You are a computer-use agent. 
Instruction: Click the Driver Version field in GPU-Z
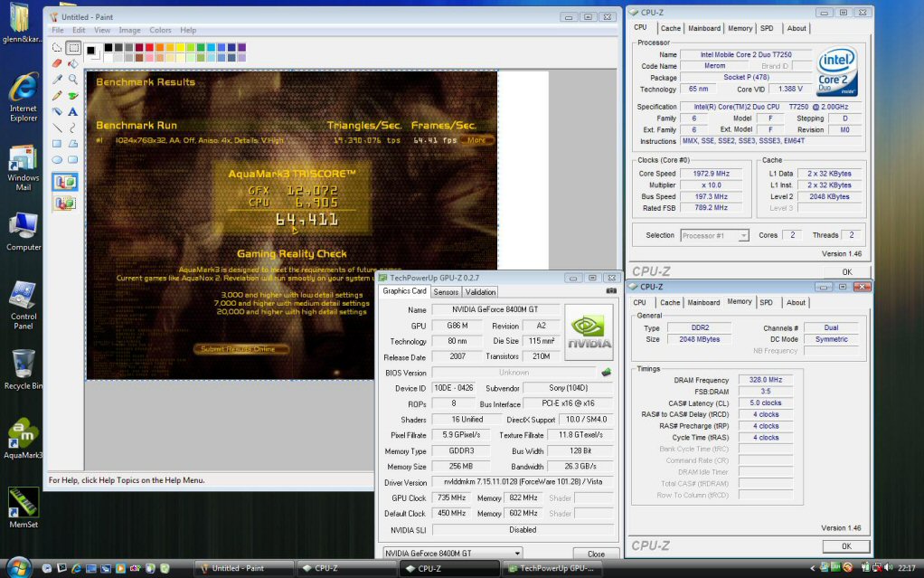pos(523,482)
